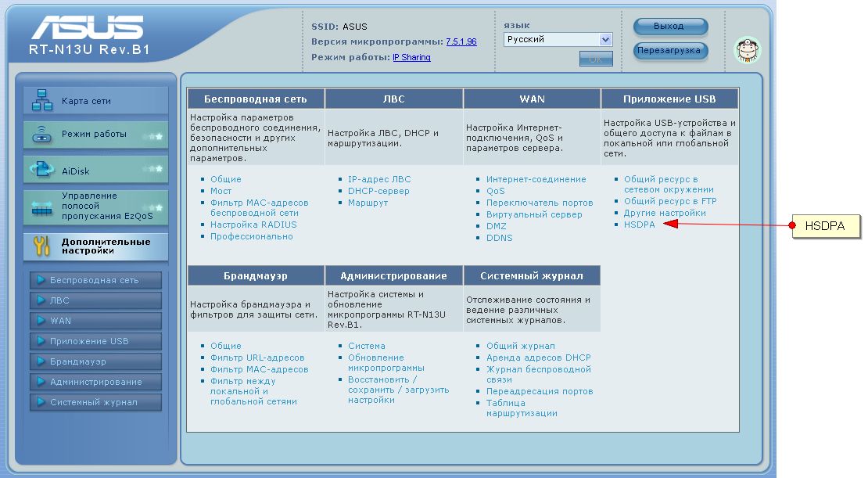Click the Режим работы router icon
The height and width of the screenshot is (478, 868).
[42, 134]
